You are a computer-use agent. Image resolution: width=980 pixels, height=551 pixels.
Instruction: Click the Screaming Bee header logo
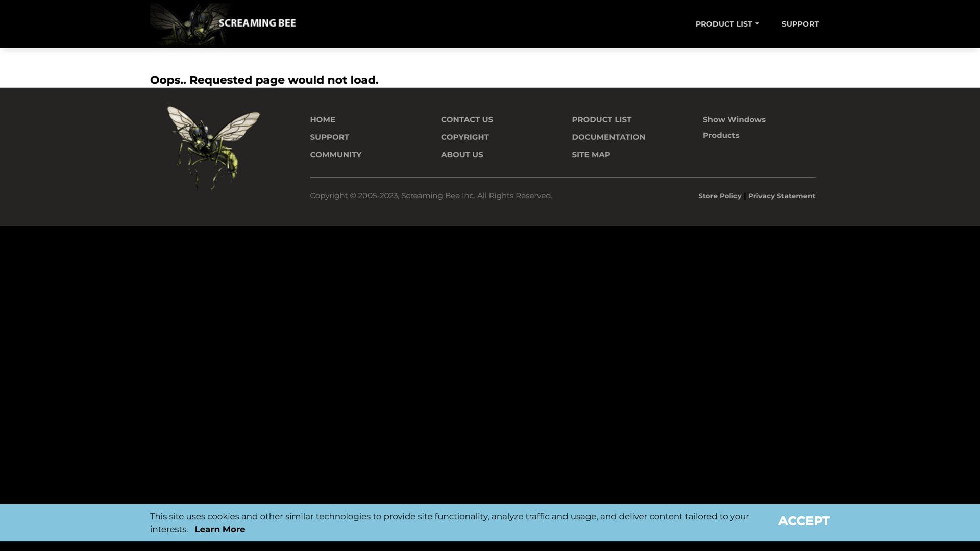tap(223, 24)
